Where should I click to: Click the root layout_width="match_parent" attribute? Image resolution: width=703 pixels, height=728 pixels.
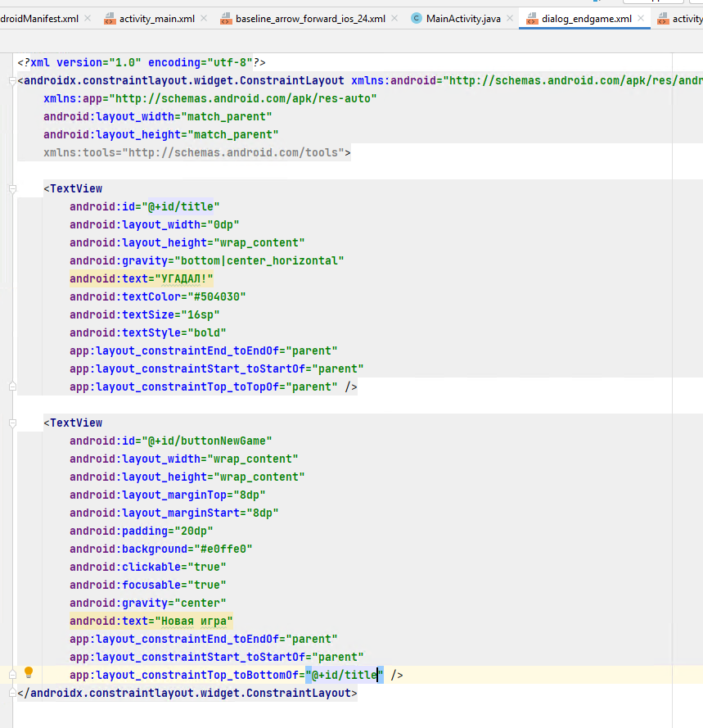click(x=157, y=116)
